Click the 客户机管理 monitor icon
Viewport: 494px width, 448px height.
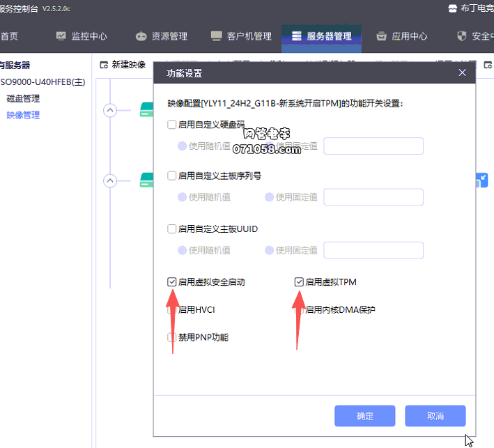217,36
